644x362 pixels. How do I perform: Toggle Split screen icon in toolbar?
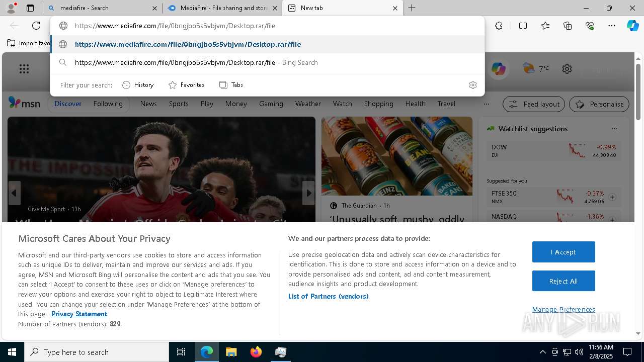523,26
